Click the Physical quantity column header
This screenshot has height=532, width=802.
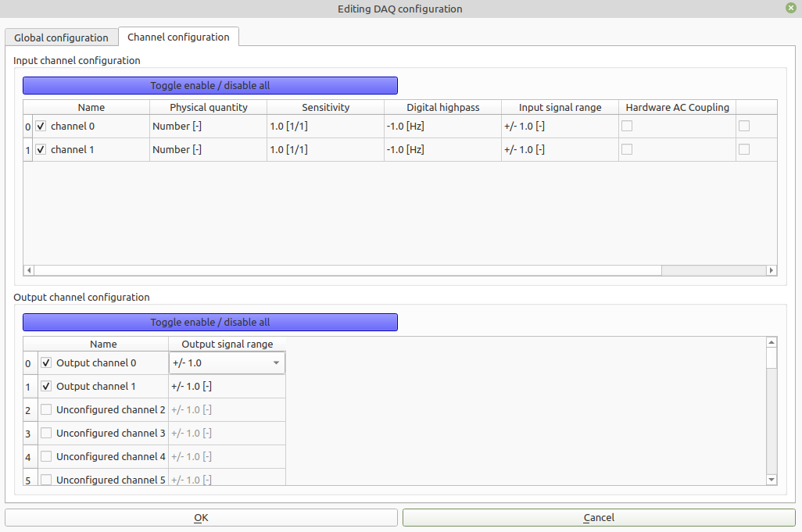(208, 107)
